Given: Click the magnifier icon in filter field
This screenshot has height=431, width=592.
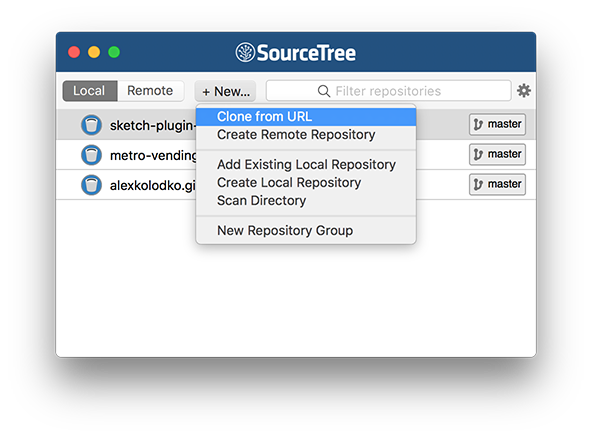Looking at the screenshot, I should click(x=324, y=91).
